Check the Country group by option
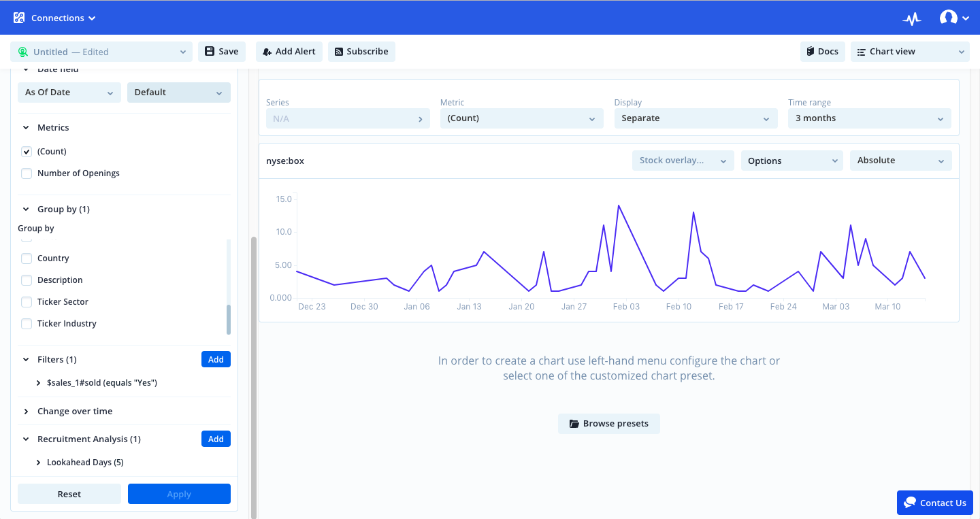 27,258
